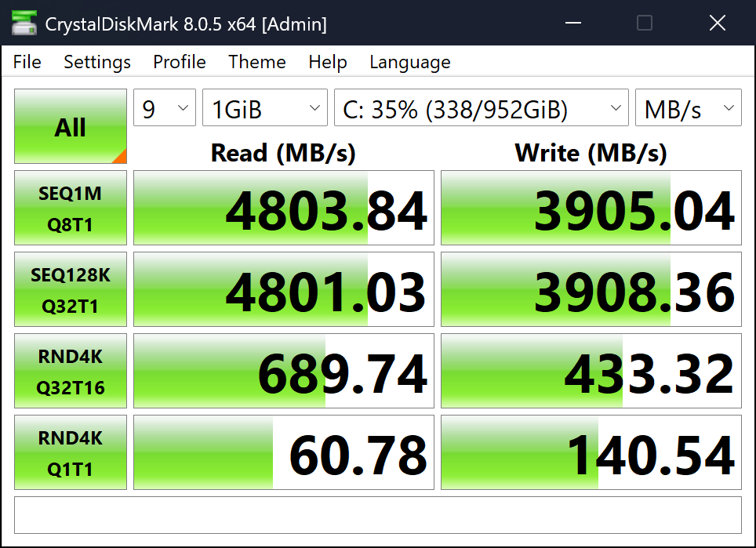This screenshot has height=548, width=756.
Task: Open the Theme menu
Action: click(x=257, y=62)
